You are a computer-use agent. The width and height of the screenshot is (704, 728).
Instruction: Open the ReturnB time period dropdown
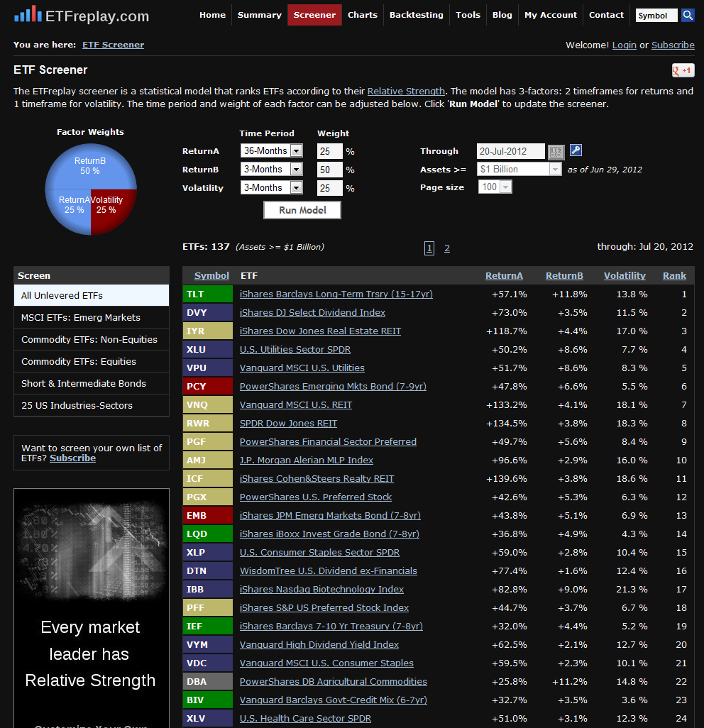coord(272,170)
